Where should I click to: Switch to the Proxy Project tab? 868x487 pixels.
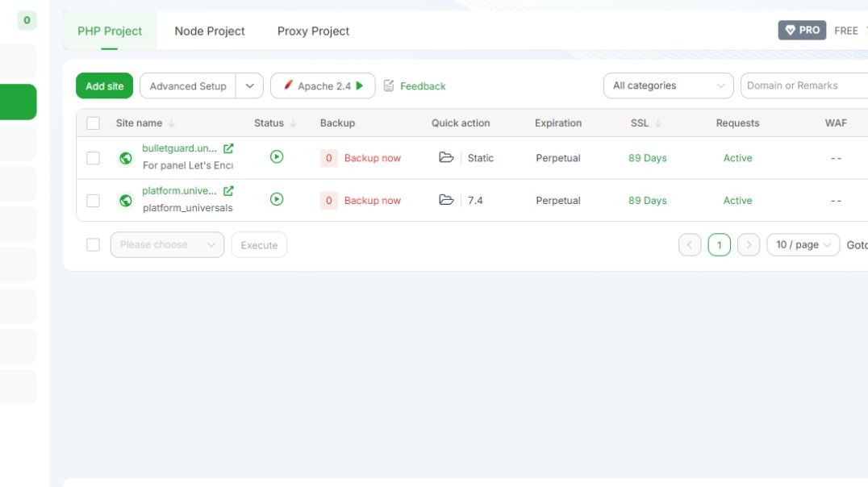pos(312,31)
